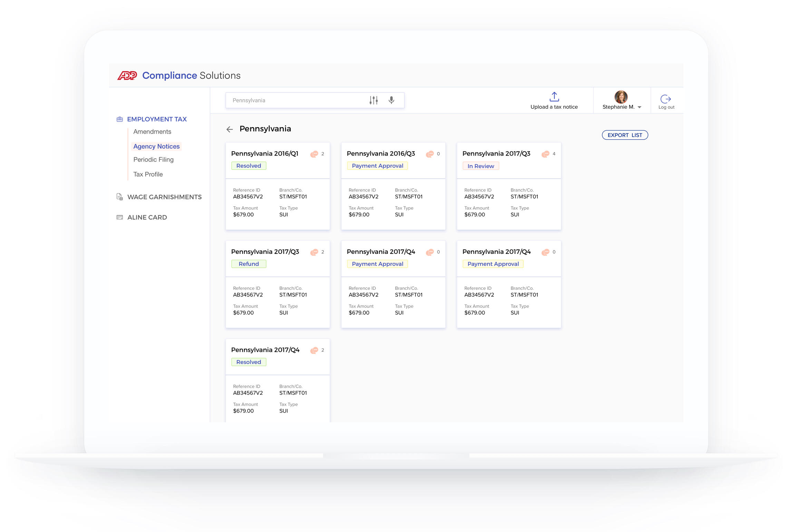Viewport: 798px width, 532px height.
Task: Open Tax Profile in the sidebar
Action: pos(148,175)
